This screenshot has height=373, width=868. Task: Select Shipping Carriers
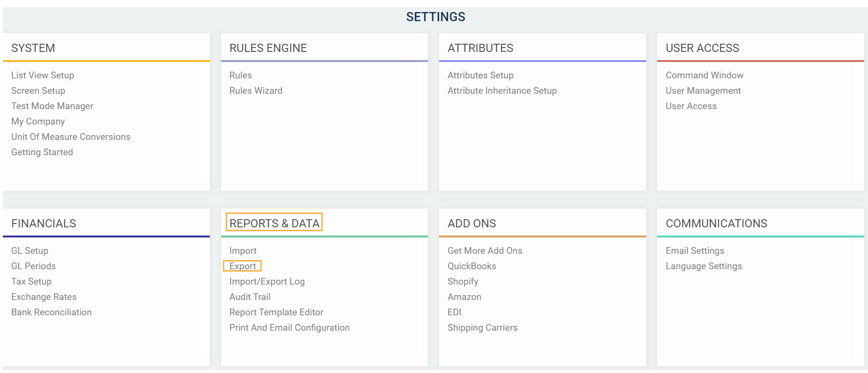(x=482, y=328)
